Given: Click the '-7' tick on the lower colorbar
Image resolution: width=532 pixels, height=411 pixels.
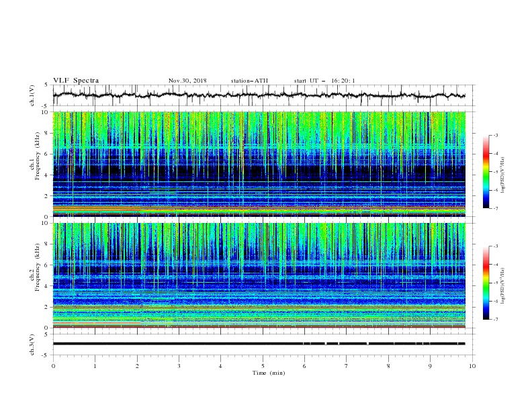Looking at the screenshot, I should [495, 320].
